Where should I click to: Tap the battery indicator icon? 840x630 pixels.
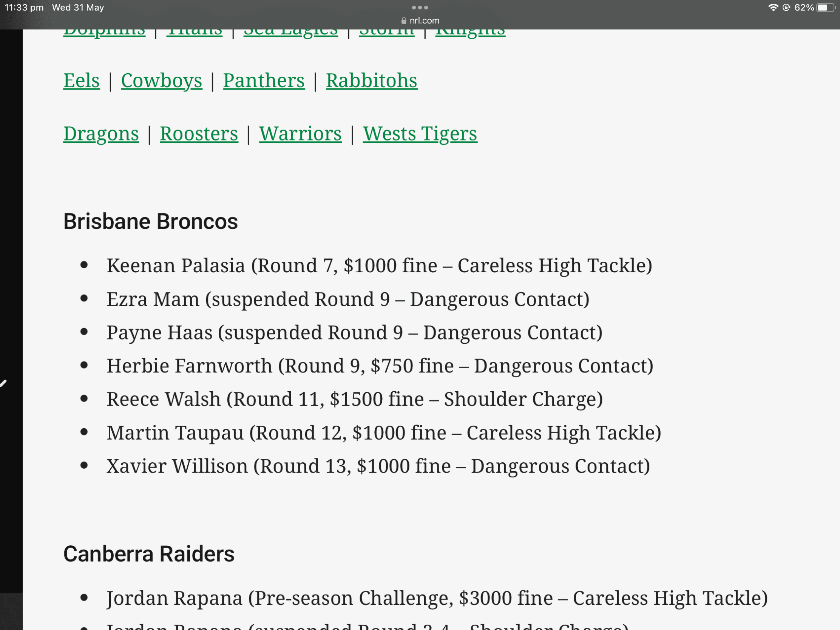coord(826,8)
